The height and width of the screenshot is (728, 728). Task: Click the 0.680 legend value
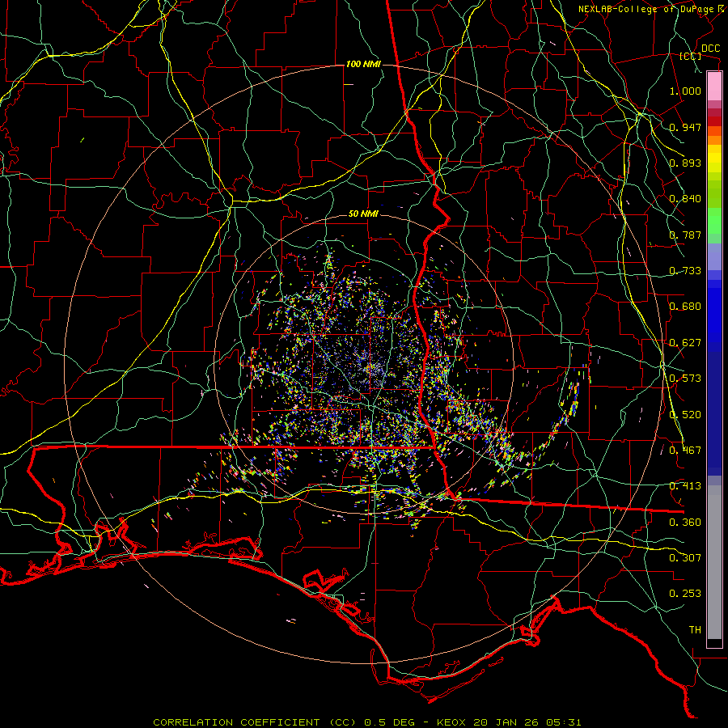tap(685, 307)
